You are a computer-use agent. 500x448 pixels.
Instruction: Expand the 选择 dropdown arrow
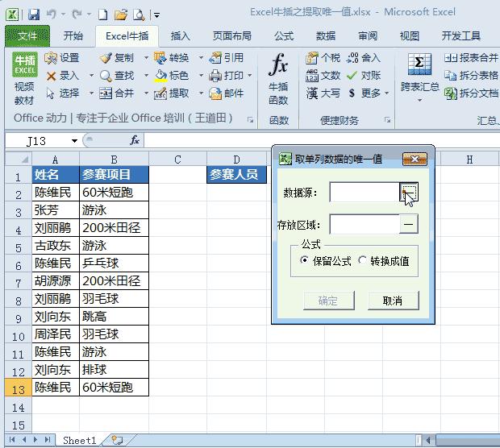click(91, 93)
